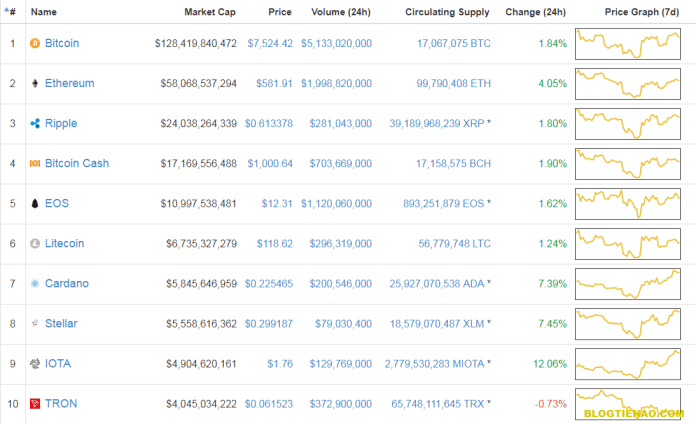Screen dimensions: 696x424
Task: Click the Price Graph (7d) header
Action: [642, 12]
